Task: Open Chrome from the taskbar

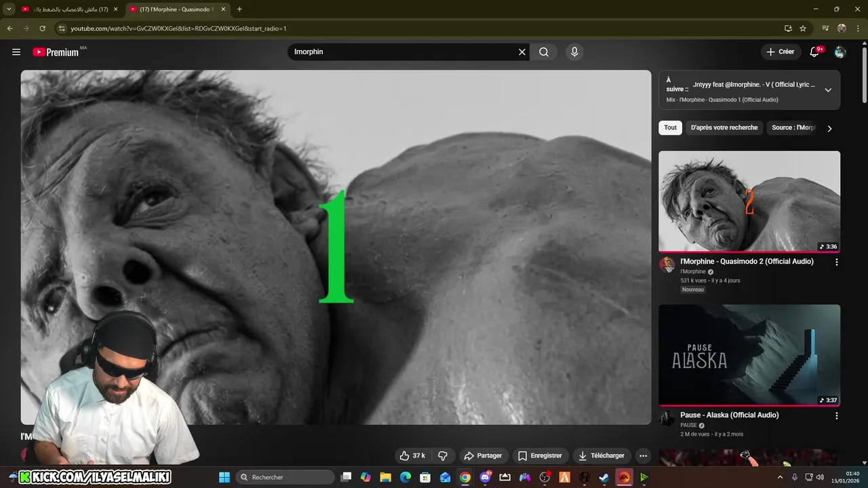Action: tap(465, 477)
